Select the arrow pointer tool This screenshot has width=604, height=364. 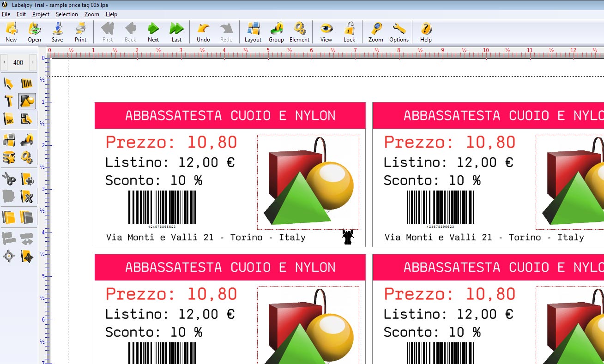click(x=9, y=84)
